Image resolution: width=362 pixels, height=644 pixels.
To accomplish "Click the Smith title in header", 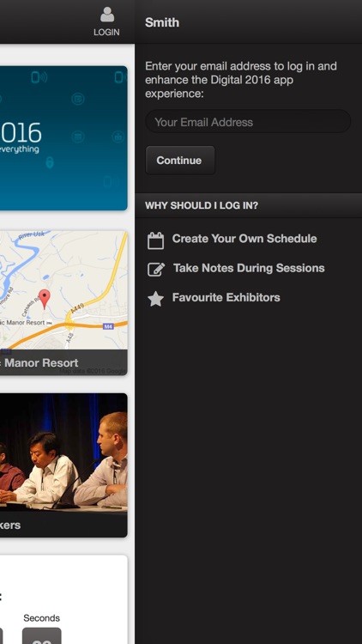I will 162,22.
